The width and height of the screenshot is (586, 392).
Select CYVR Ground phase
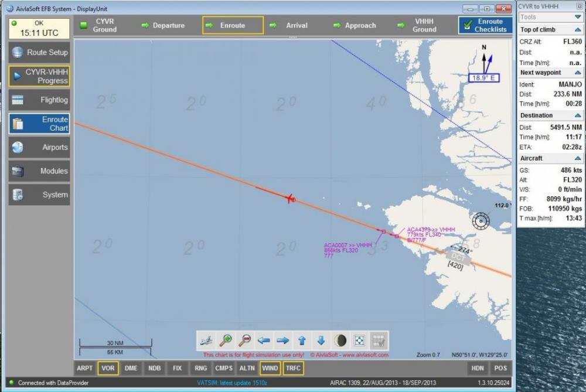click(x=105, y=25)
